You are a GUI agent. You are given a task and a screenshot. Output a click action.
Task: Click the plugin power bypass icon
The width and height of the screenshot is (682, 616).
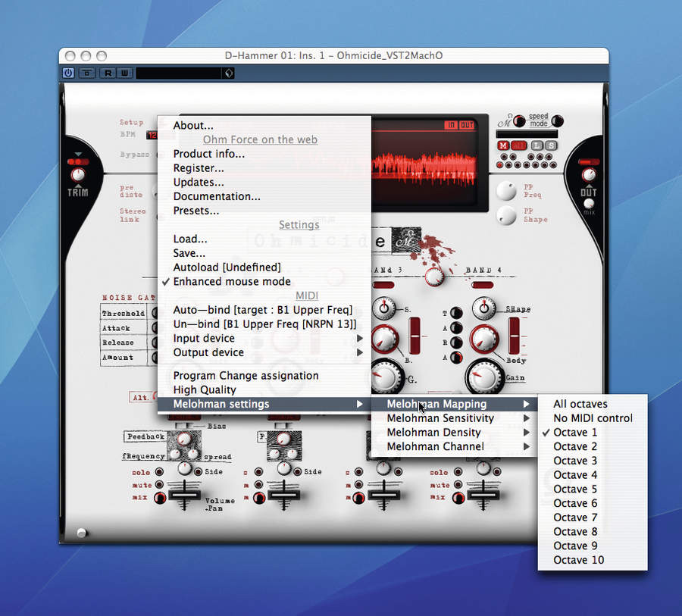(68, 73)
